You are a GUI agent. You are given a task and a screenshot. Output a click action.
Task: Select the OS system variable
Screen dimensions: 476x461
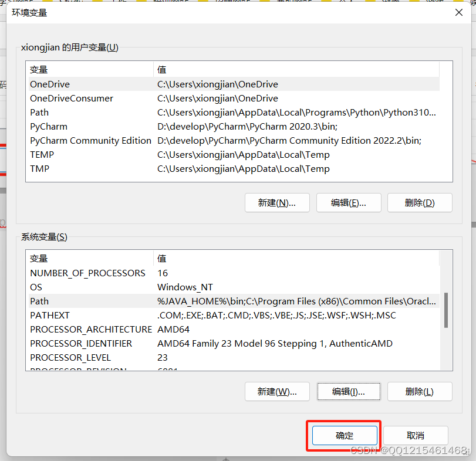click(234, 287)
